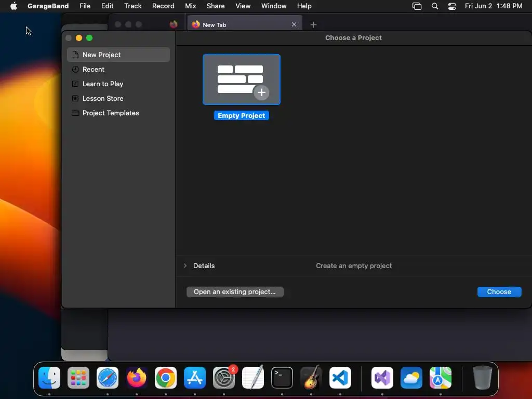Open the Track menu
This screenshot has height=399, width=532.
tap(132, 6)
